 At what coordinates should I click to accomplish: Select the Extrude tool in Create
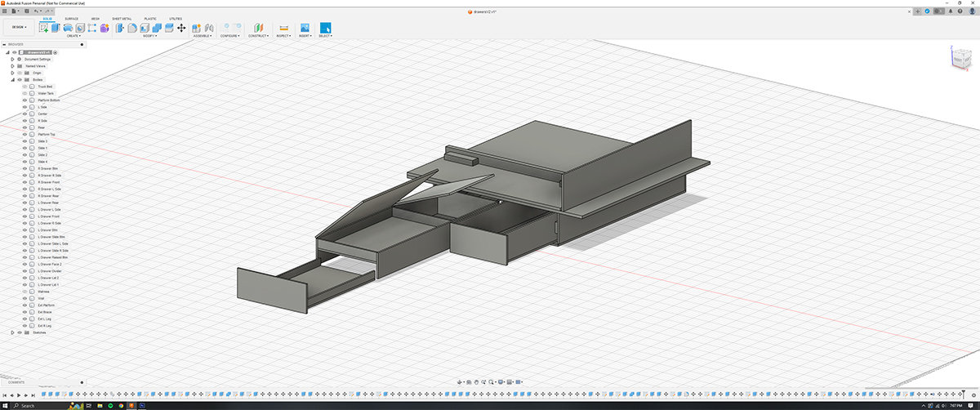point(56,28)
